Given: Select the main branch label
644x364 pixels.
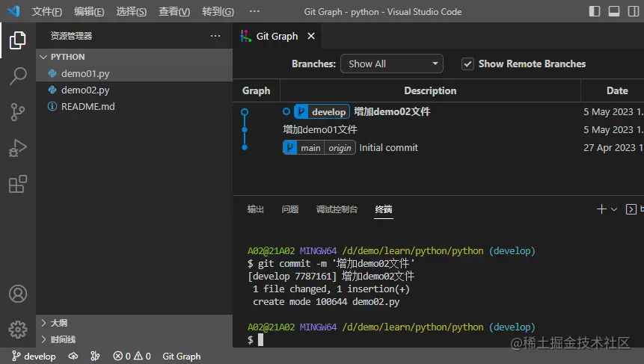Looking at the screenshot, I should tap(310, 148).
